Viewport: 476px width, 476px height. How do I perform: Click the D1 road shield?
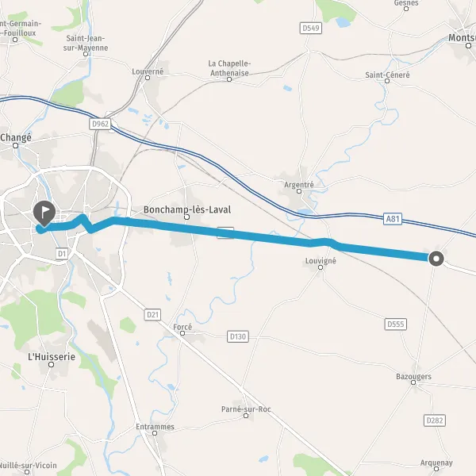62,254
